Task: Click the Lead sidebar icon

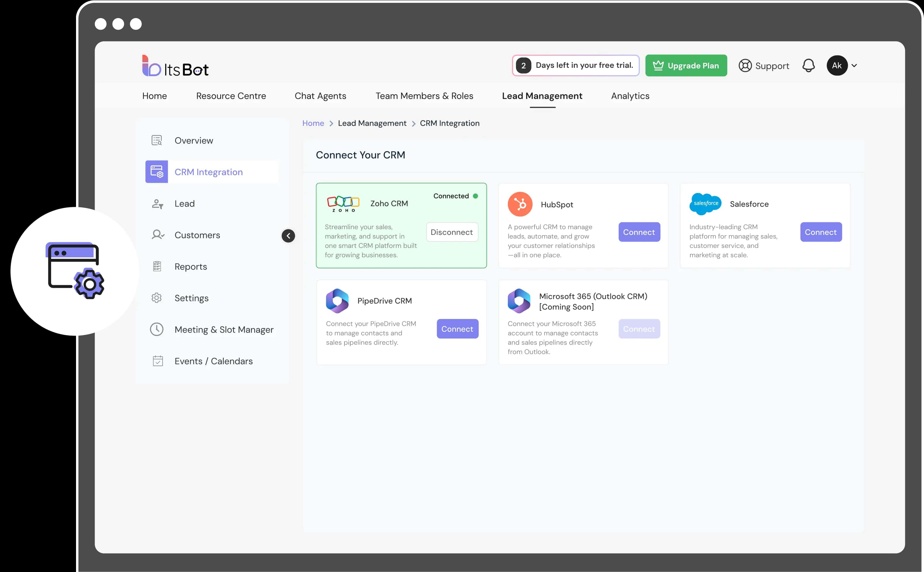Action: [157, 204]
